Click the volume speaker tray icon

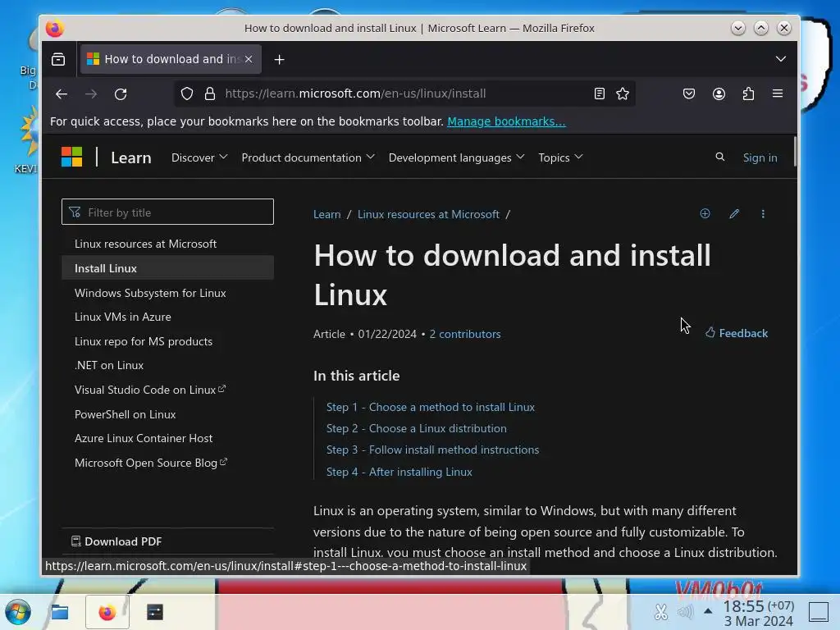coord(685,612)
